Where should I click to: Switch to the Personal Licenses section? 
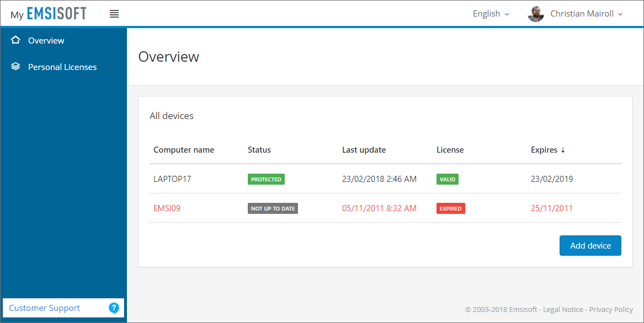click(x=62, y=67)
